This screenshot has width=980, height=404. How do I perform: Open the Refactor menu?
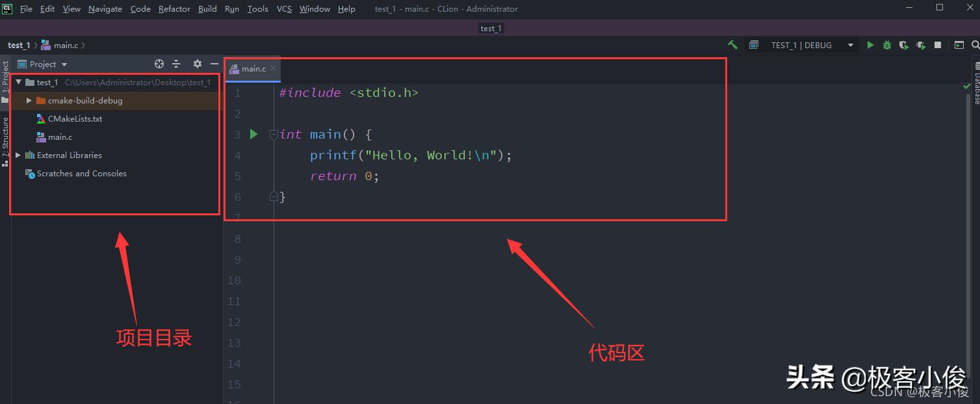point(174,9)
